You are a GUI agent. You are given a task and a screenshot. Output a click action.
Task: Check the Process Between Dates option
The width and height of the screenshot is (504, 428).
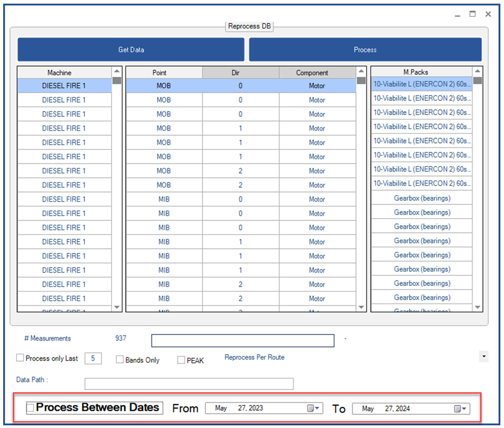point(30,408)
